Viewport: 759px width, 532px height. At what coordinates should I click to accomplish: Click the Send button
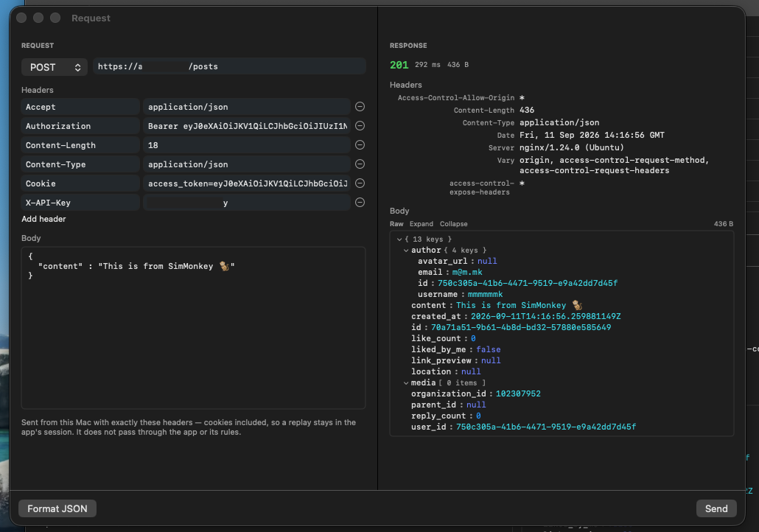pyautogui.click(x=716, y=508)
